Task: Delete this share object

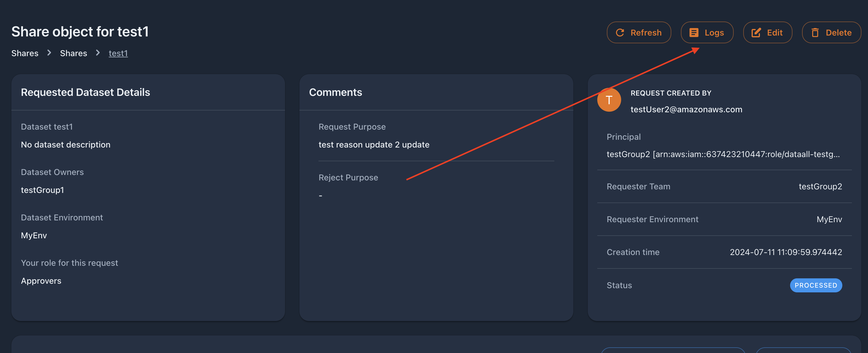Action: tap(832, 32)
